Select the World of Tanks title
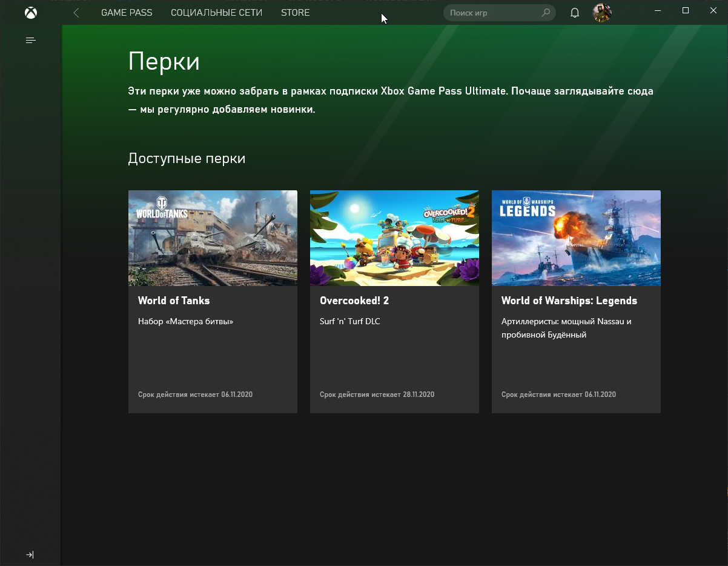Screen dimensions: 728x566 (174, 301)
